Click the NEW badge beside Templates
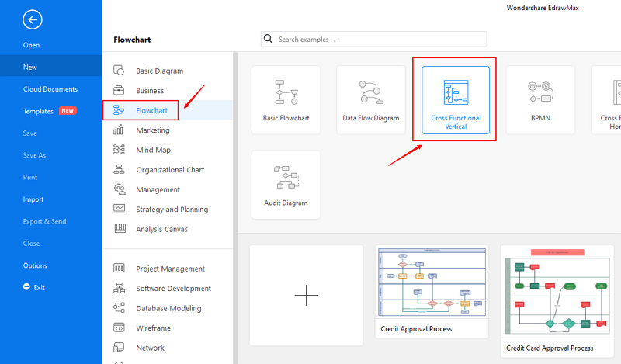Viewport: 621px width, 364px height. click(x=68, y=110)
